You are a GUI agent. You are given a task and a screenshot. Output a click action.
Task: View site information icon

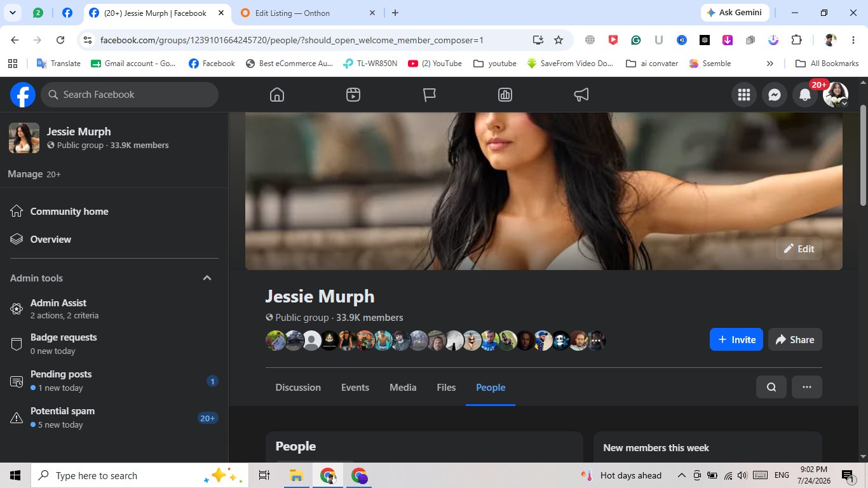point(88,39)
